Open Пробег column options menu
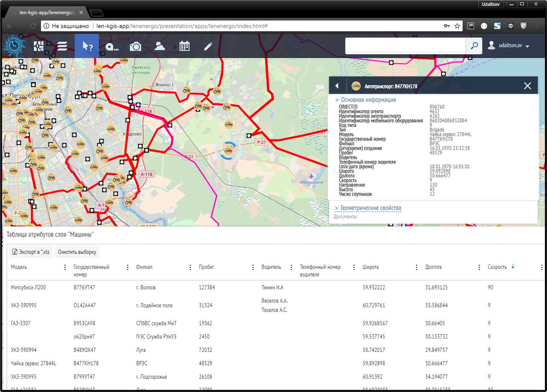Screen dimensions: 547x392 (x=253, y=267)
